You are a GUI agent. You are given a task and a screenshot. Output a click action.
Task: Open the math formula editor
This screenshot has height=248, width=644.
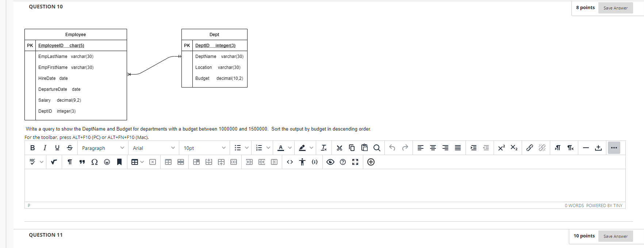coord(54,162)
